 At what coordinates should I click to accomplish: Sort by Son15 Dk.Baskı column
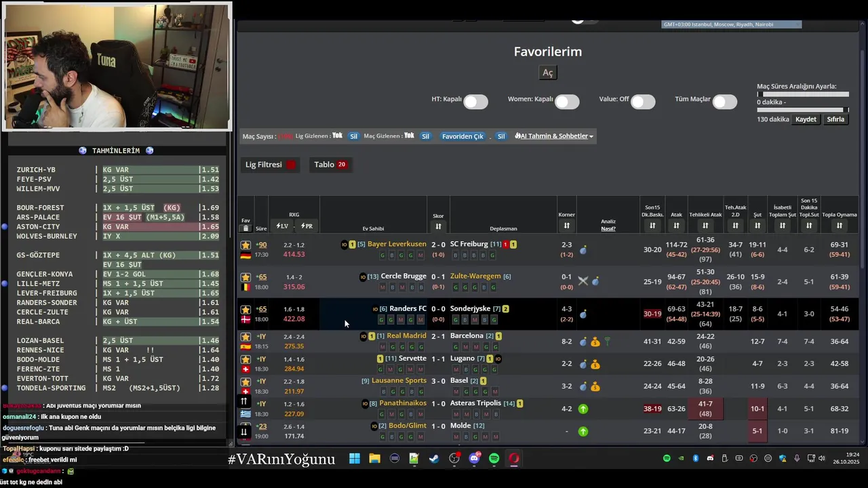click(x=652, y=226)
